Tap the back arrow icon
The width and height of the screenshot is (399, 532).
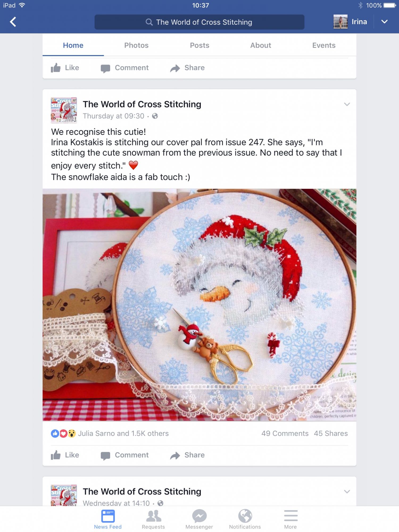(13, 22)
